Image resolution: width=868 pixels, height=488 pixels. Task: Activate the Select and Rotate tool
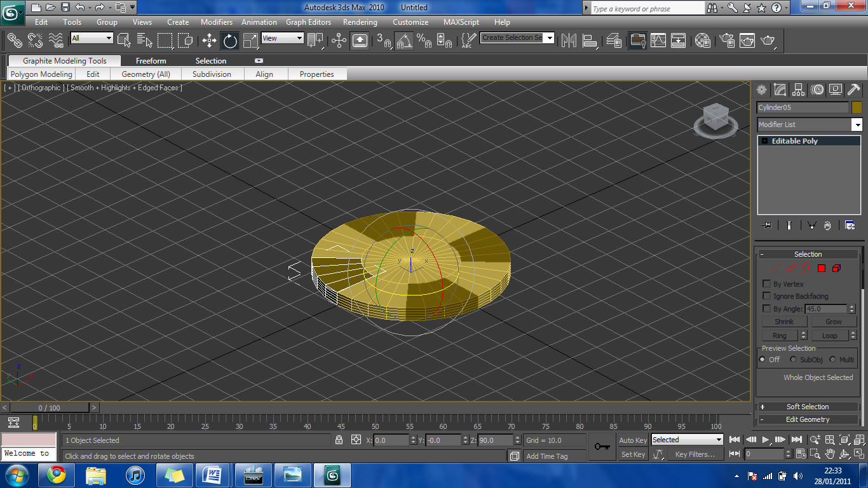click(229, 40)
